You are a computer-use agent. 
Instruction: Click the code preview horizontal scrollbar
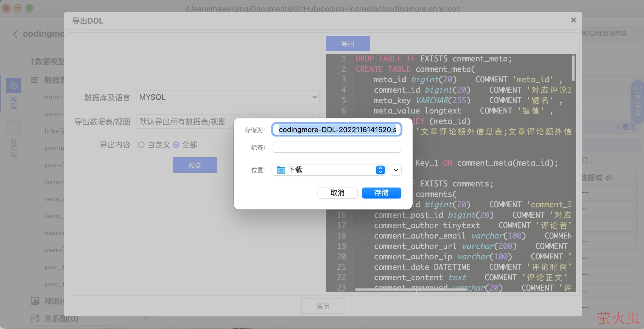click(410, 289)
